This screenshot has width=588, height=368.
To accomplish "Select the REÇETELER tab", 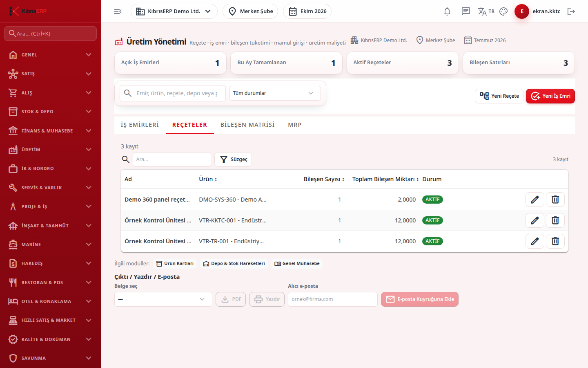I will coord(189,125).
